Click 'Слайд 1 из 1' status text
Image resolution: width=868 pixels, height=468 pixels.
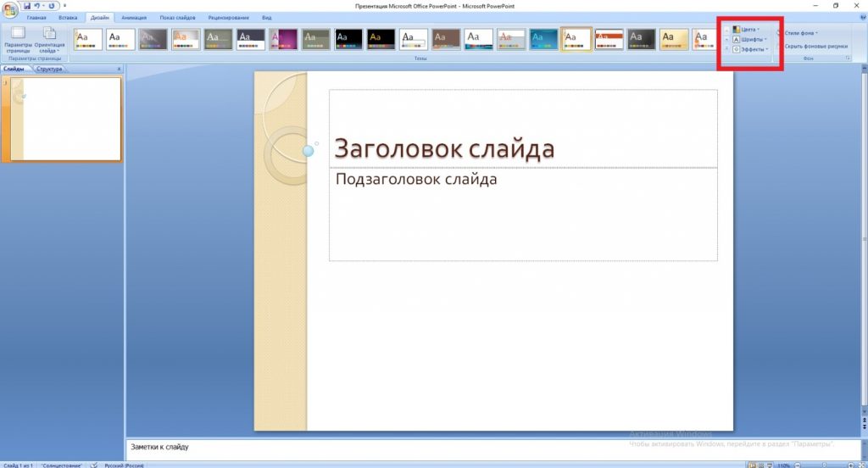pyautogui.click(x=19, y=465)
